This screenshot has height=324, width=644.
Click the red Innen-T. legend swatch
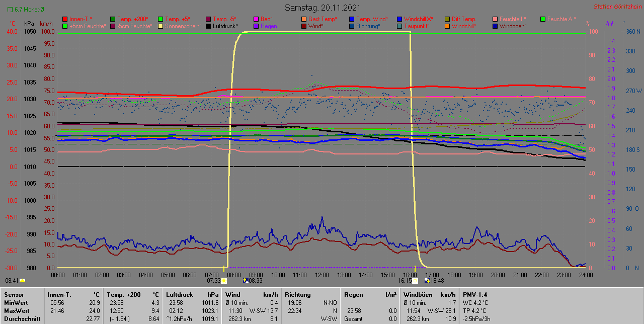pos(65,19)
